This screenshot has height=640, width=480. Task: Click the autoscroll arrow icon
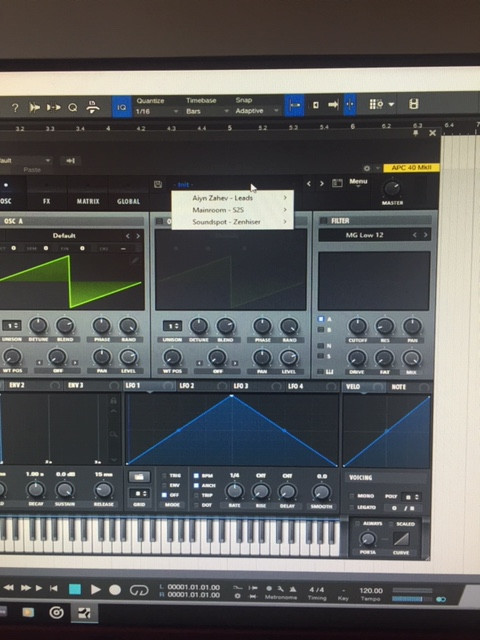coord(333,105)
